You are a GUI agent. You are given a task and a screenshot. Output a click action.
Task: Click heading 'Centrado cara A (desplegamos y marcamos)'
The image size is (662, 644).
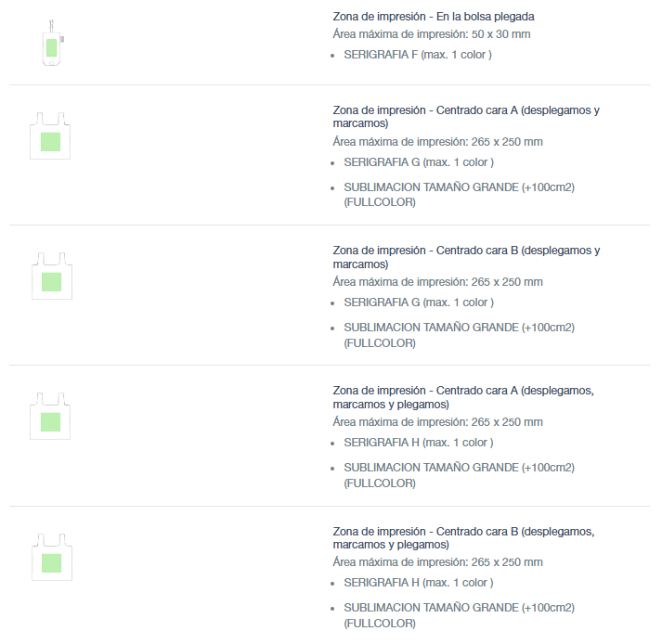click(466, 116)
